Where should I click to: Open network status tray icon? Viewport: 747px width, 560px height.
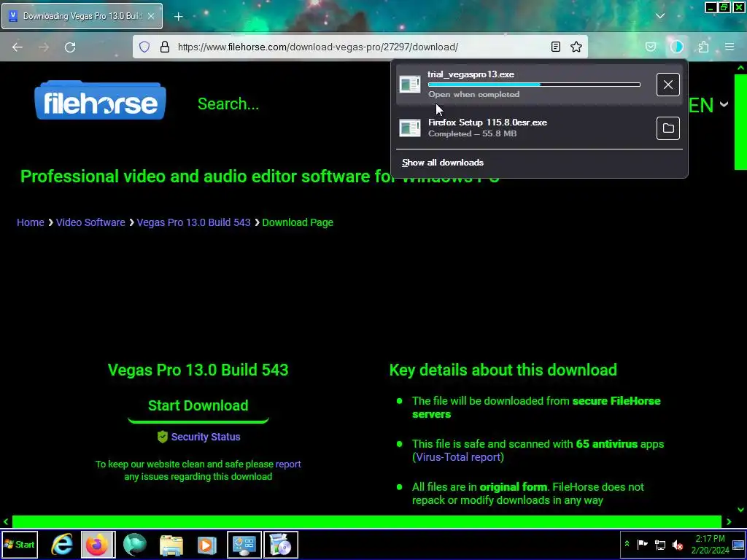659,544
